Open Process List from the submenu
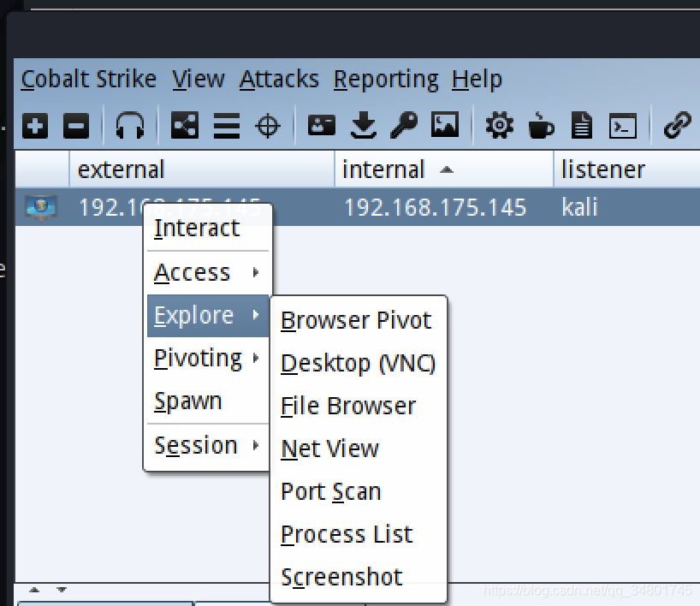700x606 pixels. pos(359,535)
